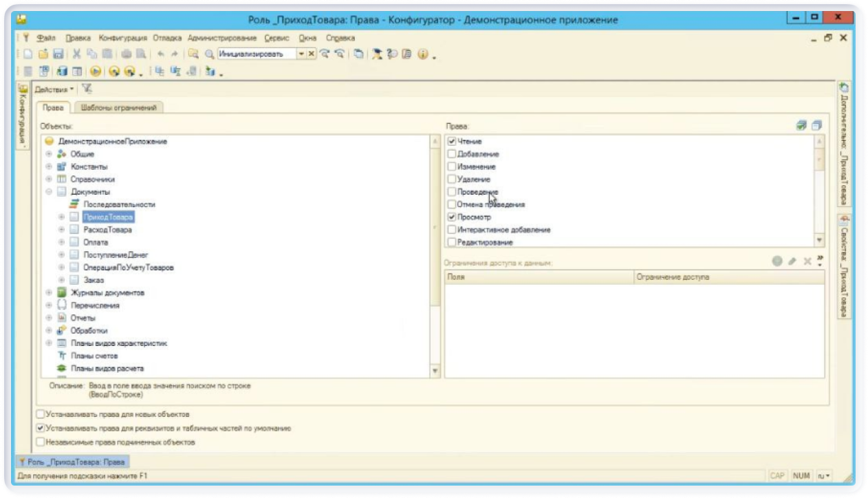Enable the Добавление right checkbox
The image size is (868, 498).
(x=452, y=154)
